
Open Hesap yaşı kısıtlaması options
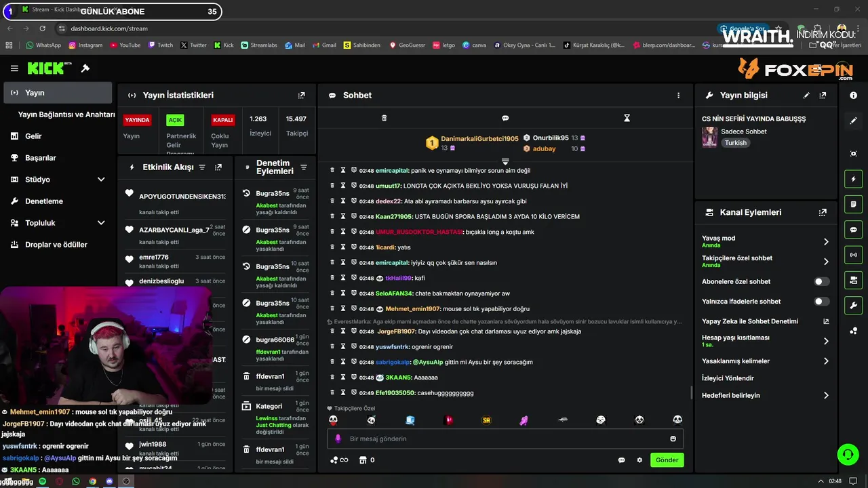click(x=766, y=341)
